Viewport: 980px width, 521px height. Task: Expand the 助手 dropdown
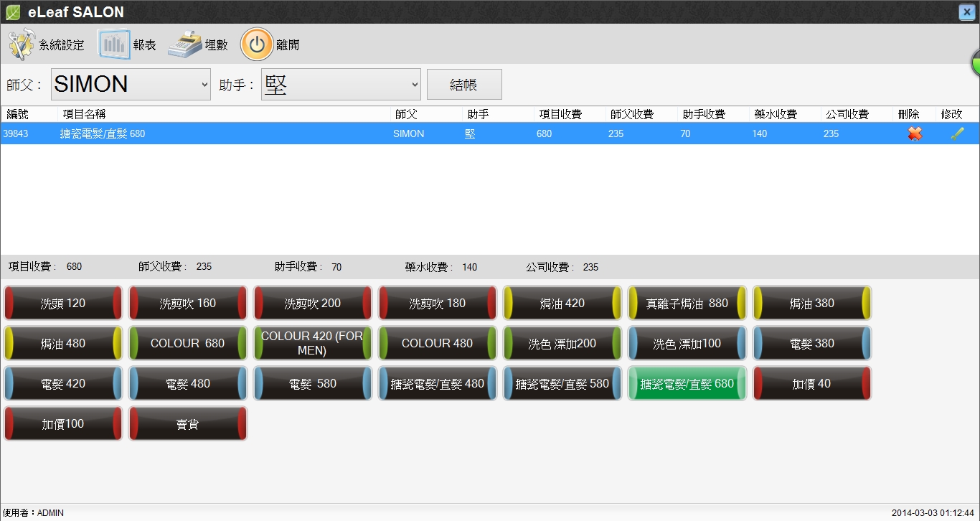coord(341,85)
